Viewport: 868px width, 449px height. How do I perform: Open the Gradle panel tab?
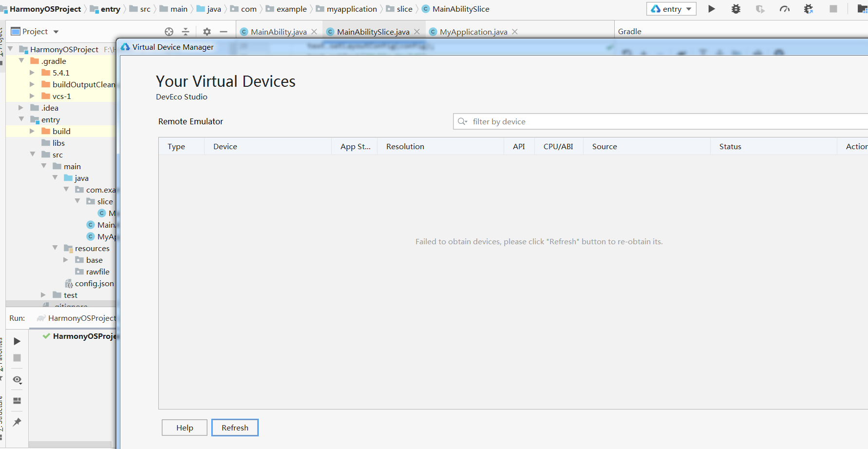point(629,31)
